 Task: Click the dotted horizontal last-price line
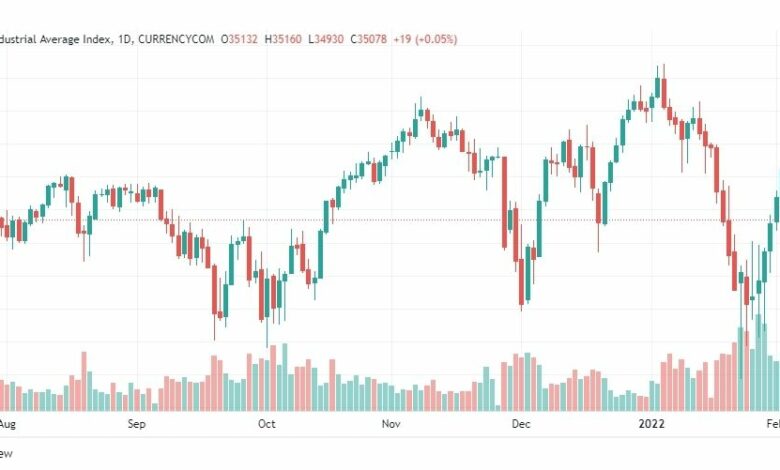pyautogui.click(x=390, y=219)
